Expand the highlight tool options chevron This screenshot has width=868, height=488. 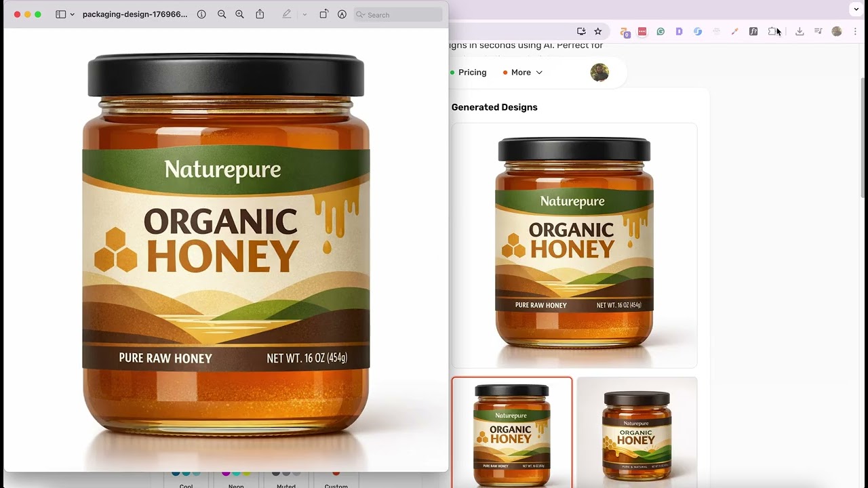pyautogui.click(x=304, y=14)
